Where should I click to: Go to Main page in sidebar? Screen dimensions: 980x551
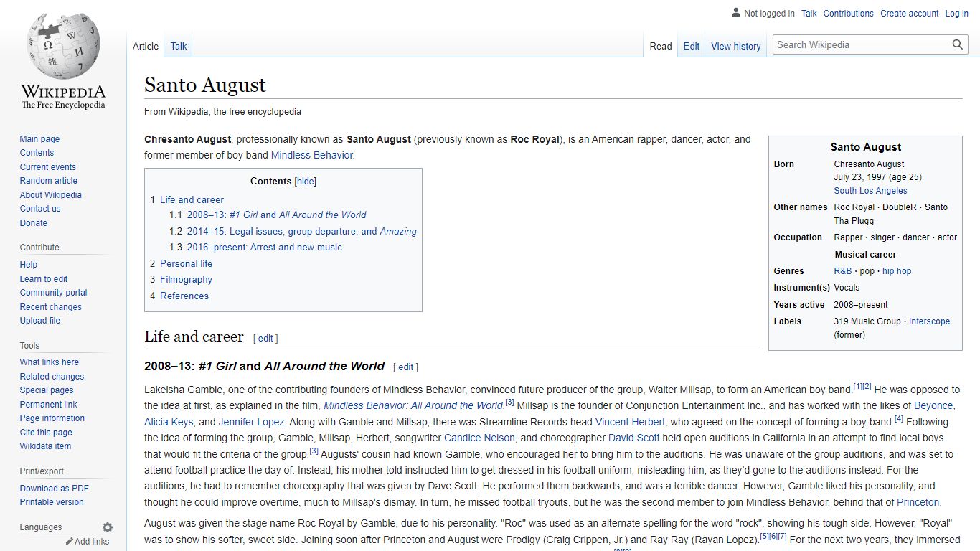(39, 139)
